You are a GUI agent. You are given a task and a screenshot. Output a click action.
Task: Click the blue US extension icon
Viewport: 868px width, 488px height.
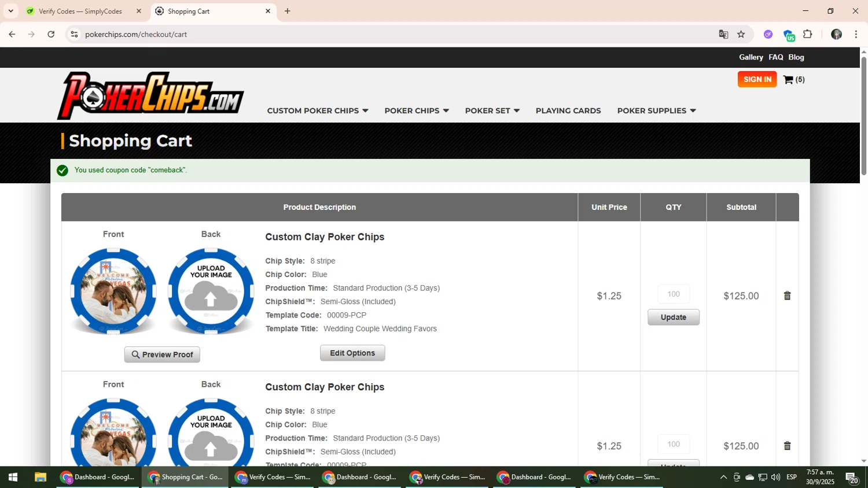pos(789,35)
